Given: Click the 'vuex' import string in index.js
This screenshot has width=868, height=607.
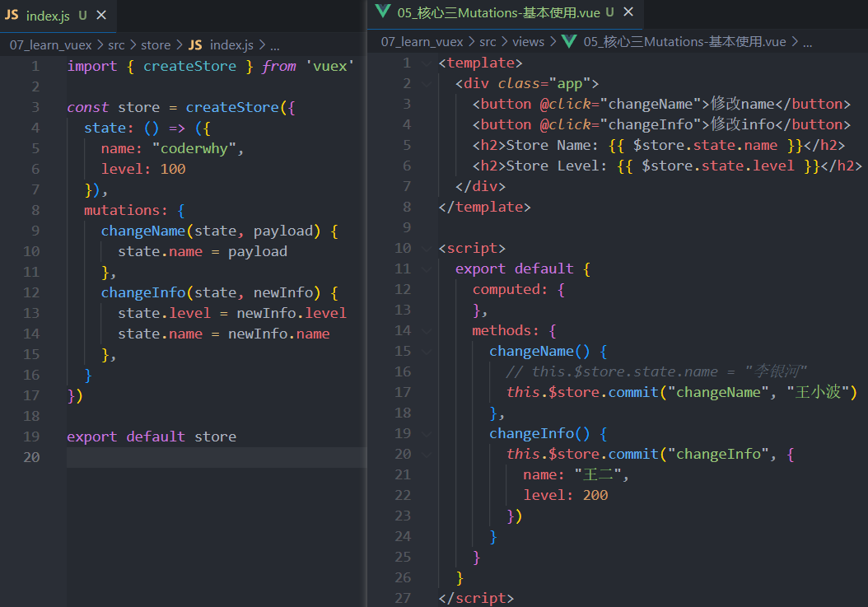Looking at the screenshot, I should 330,67.
